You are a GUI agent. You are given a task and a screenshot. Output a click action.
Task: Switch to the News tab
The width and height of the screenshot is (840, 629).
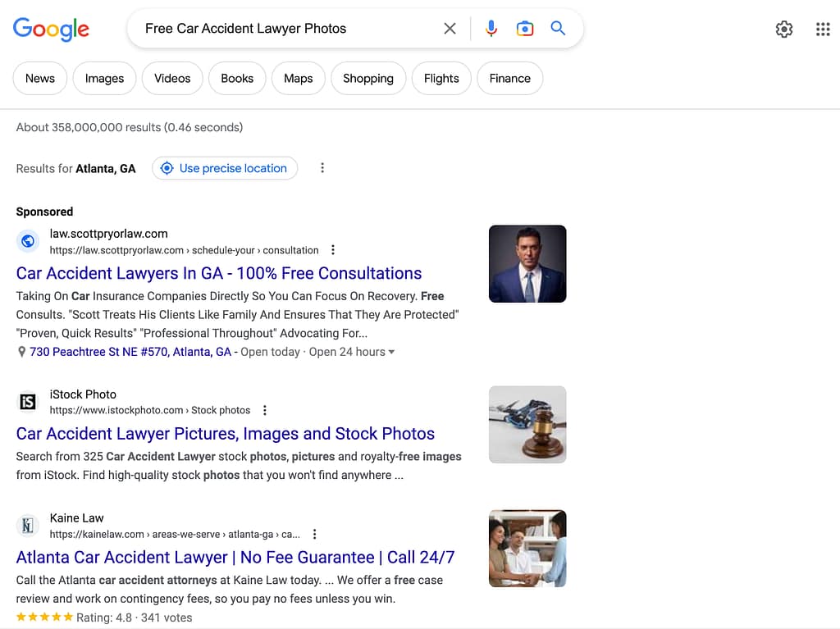40,78
